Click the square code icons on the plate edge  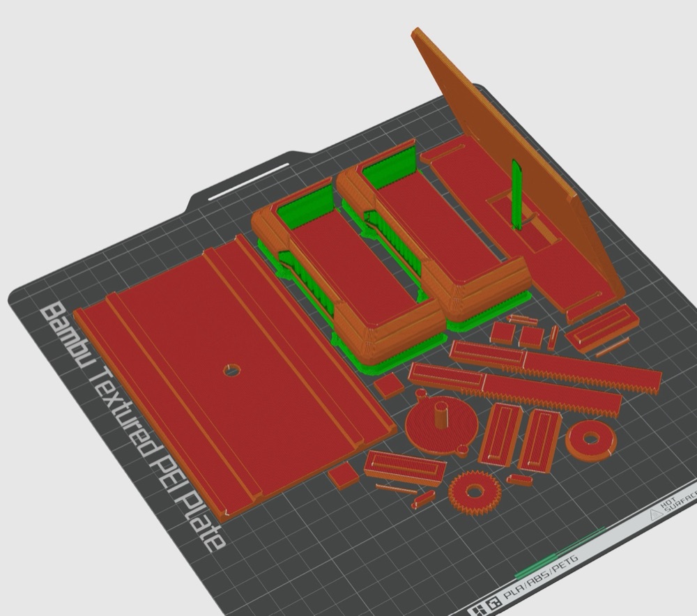487,607
